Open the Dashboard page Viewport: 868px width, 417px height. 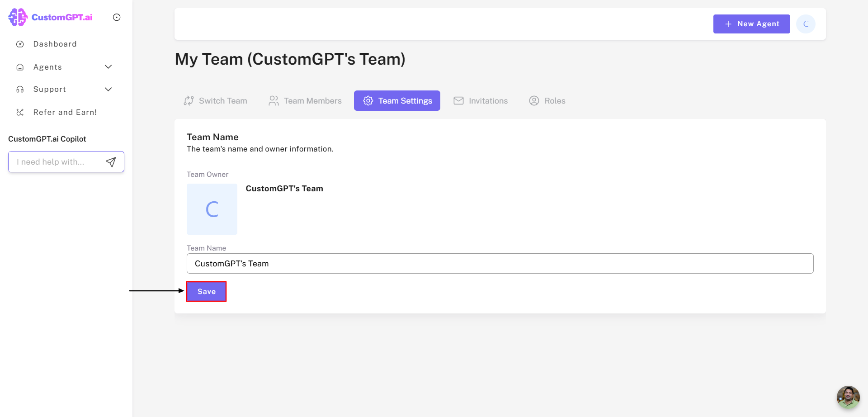55,44
